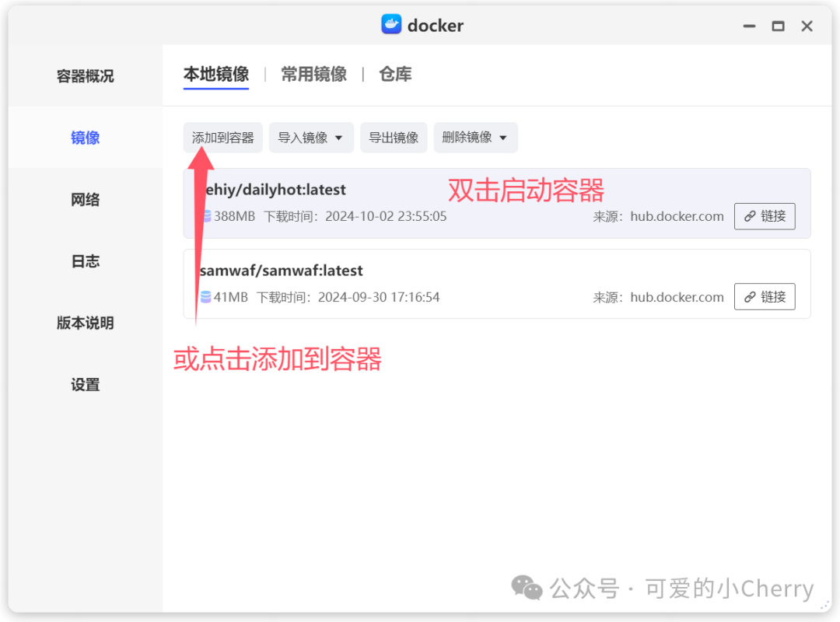Open 版本说明 in the sidebar
840x622 pixels.
coord(86,323)
